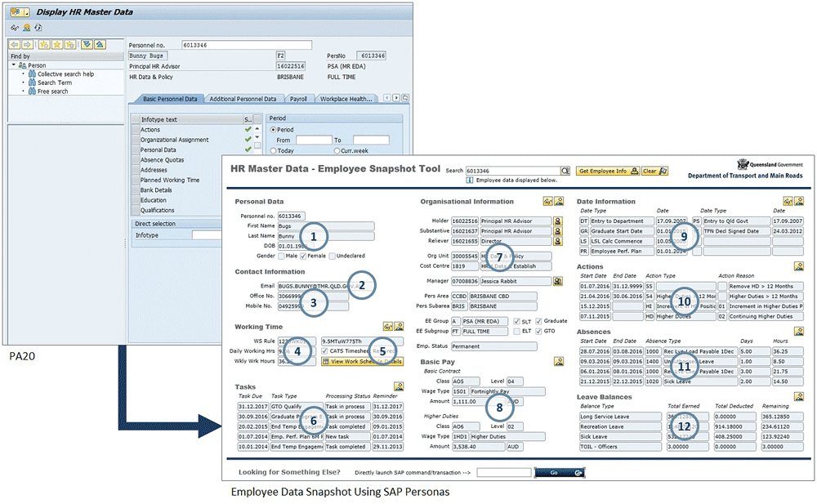Select the Curr.week radio button
Image resolution: width=817 pixels, height=504 pixels.
coord(337,150)
